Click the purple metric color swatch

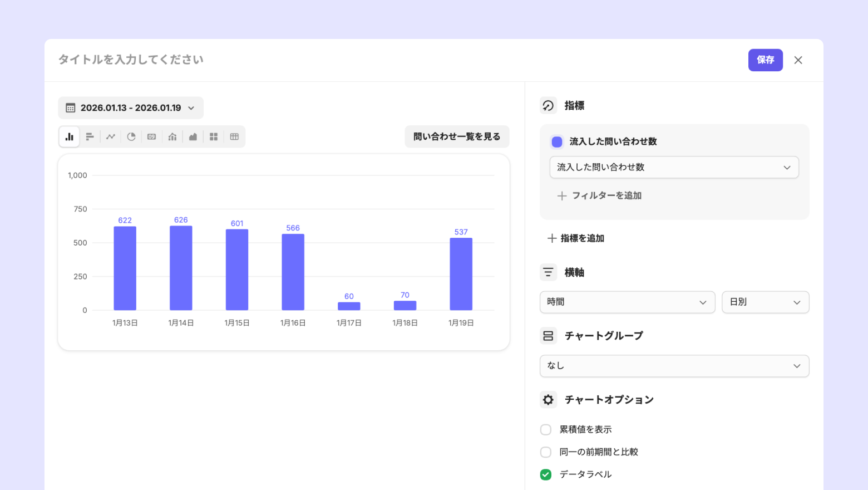tap(557, 142)
